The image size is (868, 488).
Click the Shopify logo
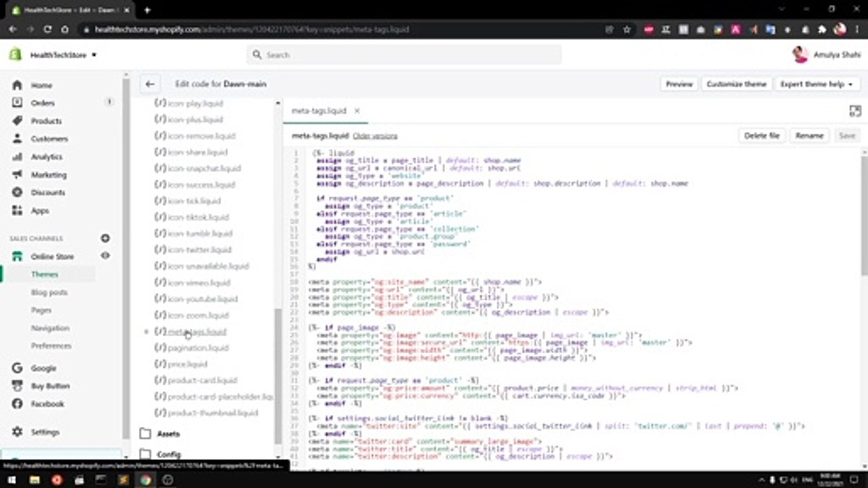point(15,55)
